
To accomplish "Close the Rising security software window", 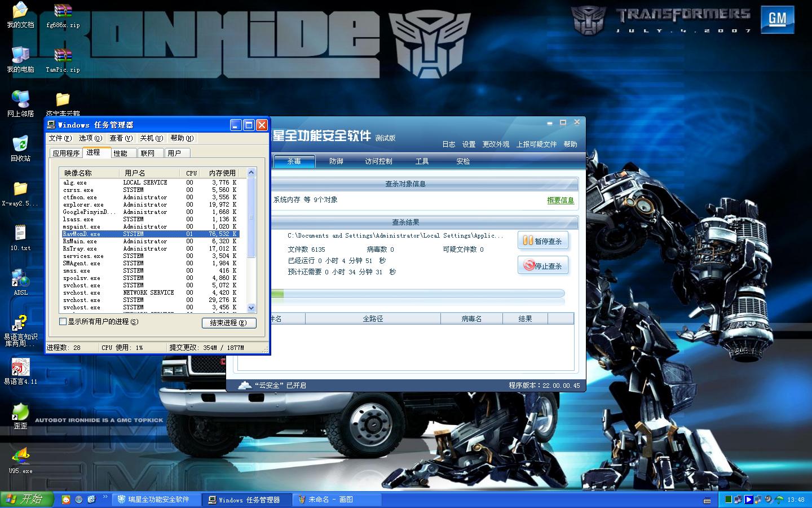I will pyautogui.click(x=577, y=122).
